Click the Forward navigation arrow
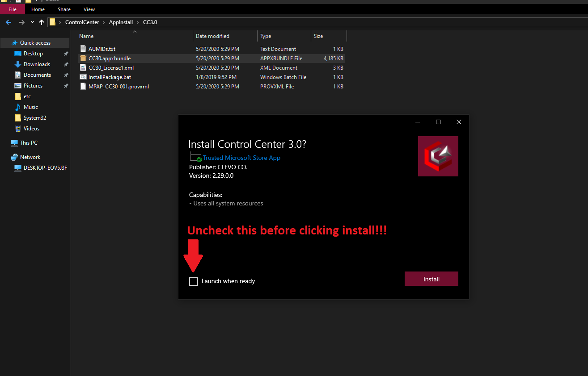This screenshot has height=376, width=588. point(22,22)
